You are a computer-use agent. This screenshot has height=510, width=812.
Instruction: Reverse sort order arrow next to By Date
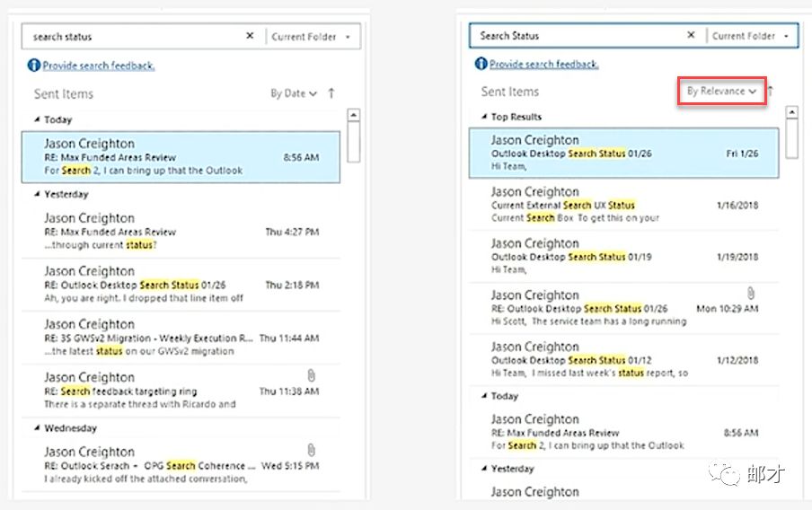click(331, 93)
